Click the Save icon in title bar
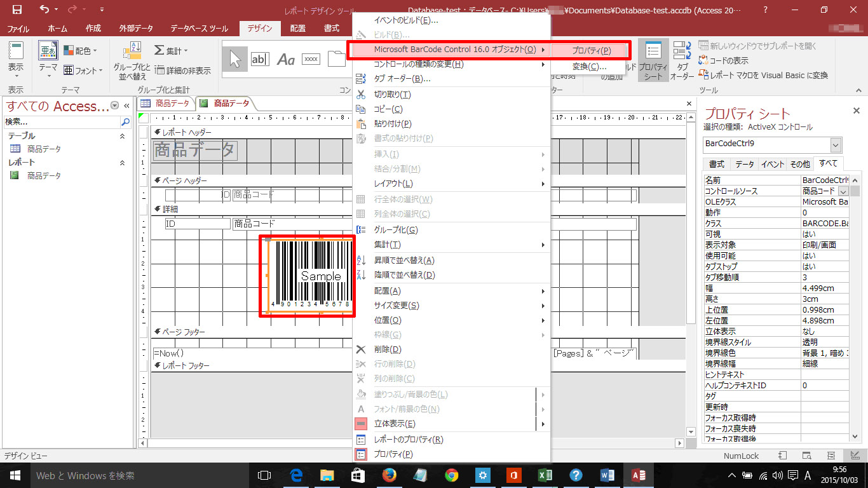868x488 pixels. pyautogui.click(x=17, y=10)
